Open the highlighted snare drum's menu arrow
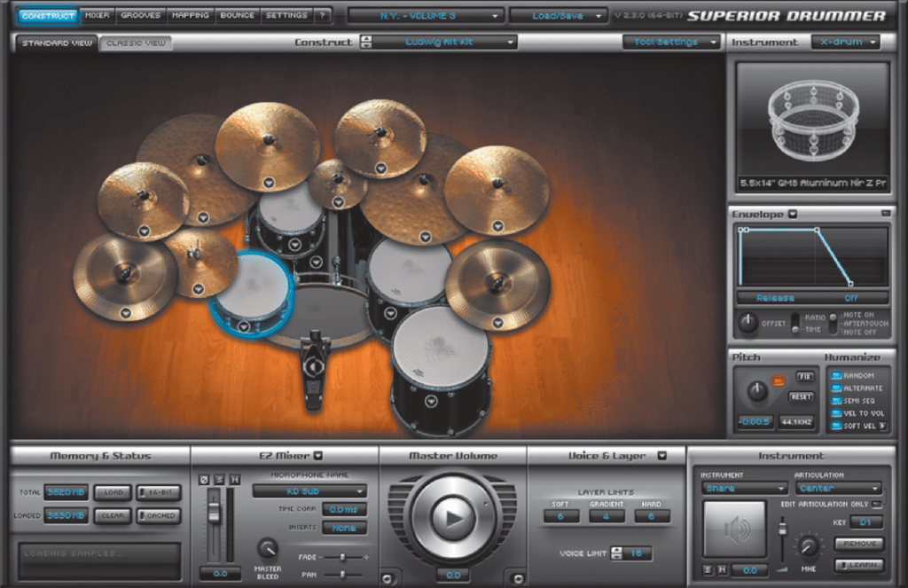Viewport: 908px width, 588px height. (244, 326)
